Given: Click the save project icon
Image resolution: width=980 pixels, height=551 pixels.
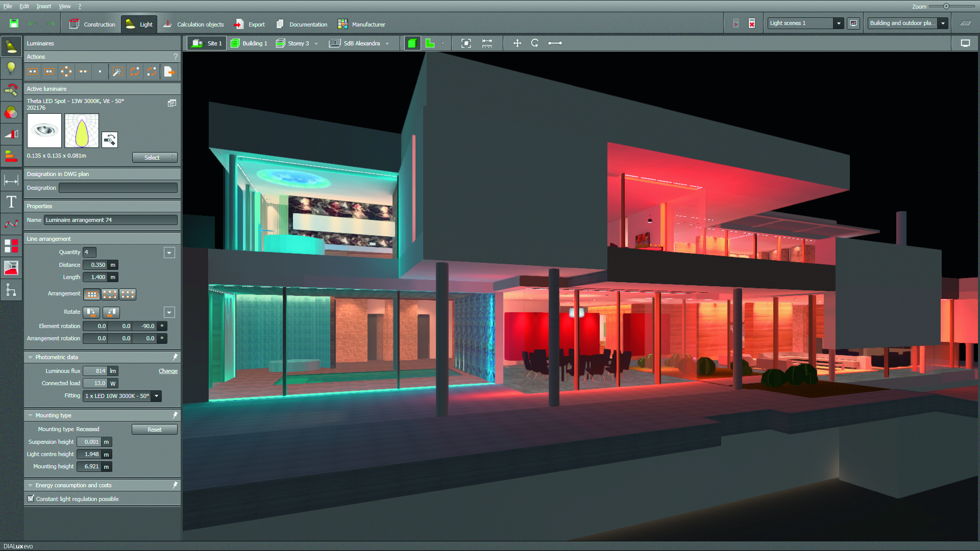Looking at the screenshot, I should (x=14, y=23).
